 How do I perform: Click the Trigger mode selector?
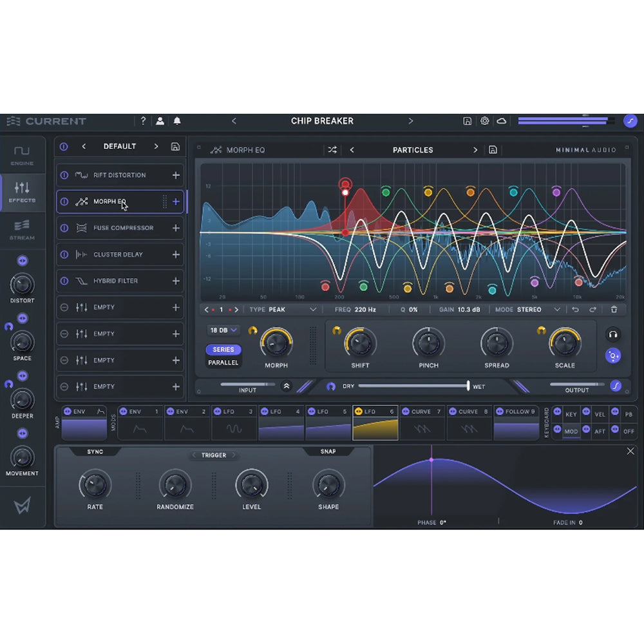pos(214,455)
